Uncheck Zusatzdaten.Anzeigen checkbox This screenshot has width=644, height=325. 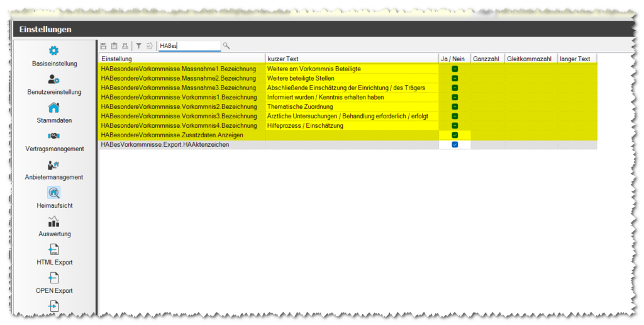[x=455, y=135]
